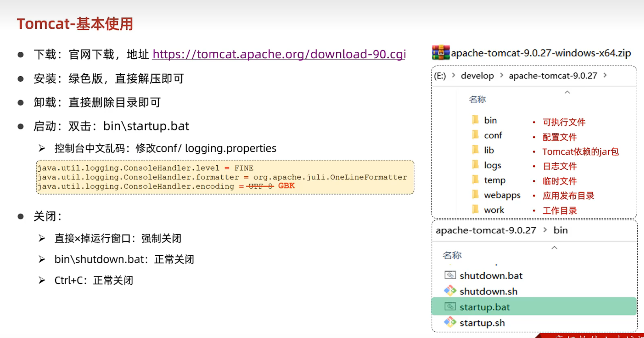
Task: Click apache-tomcat-9.0.27 breadcrumb in upper explorer
Action: (553, 76)
